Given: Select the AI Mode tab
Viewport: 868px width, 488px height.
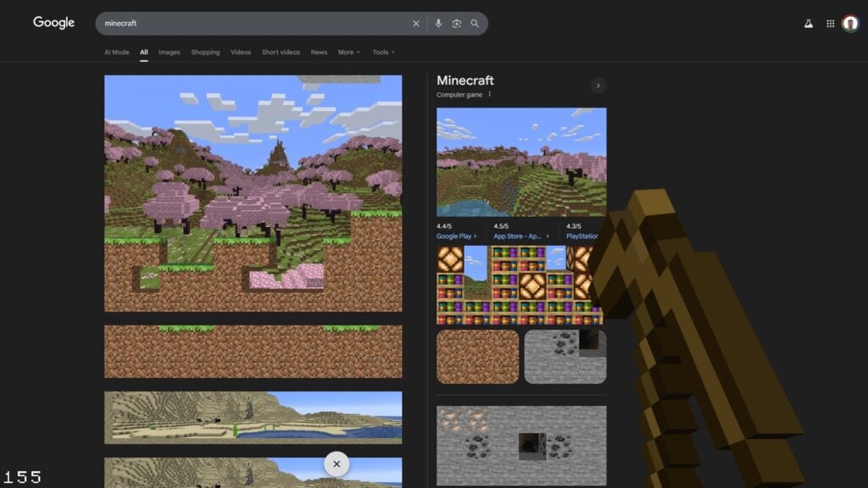Looking at the screenshot, I should (117, 53).
